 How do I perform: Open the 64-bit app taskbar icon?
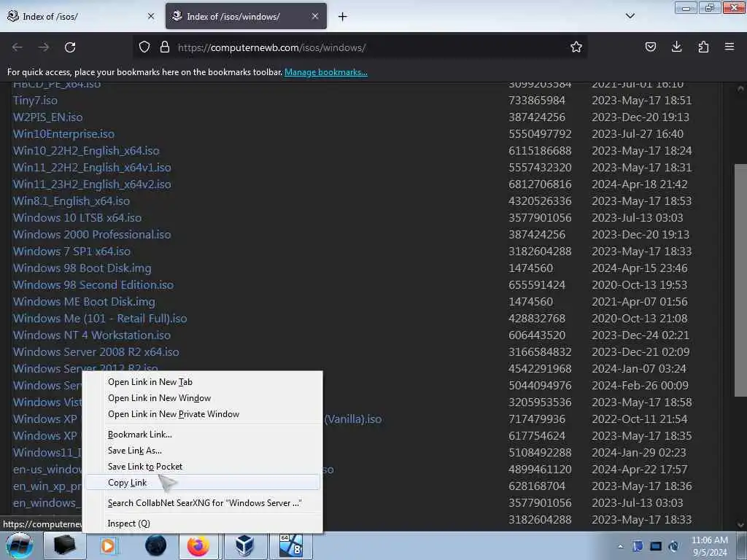coord(291,545)
